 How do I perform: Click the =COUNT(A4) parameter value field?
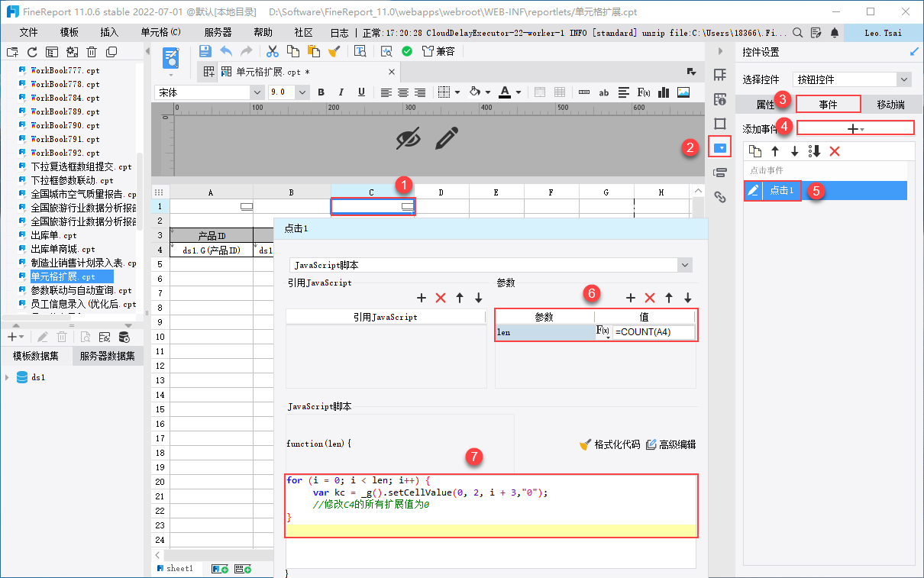click(x=653, y=332)
